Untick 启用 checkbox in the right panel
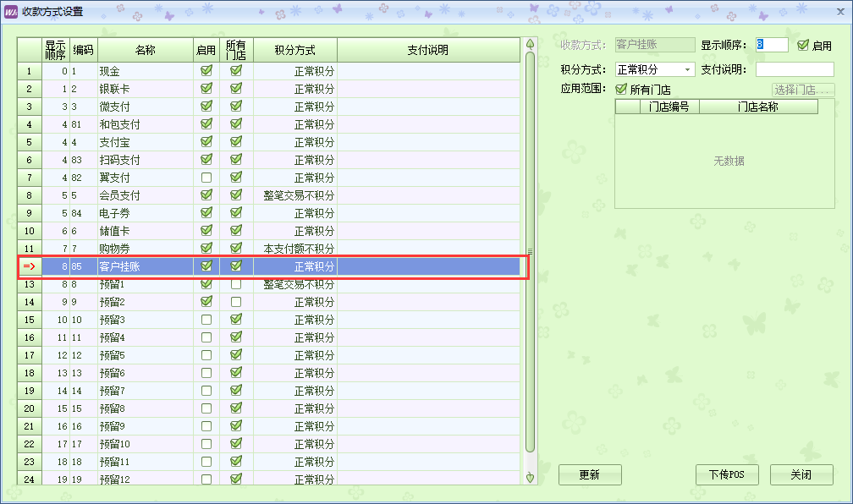 coord(803,46)
